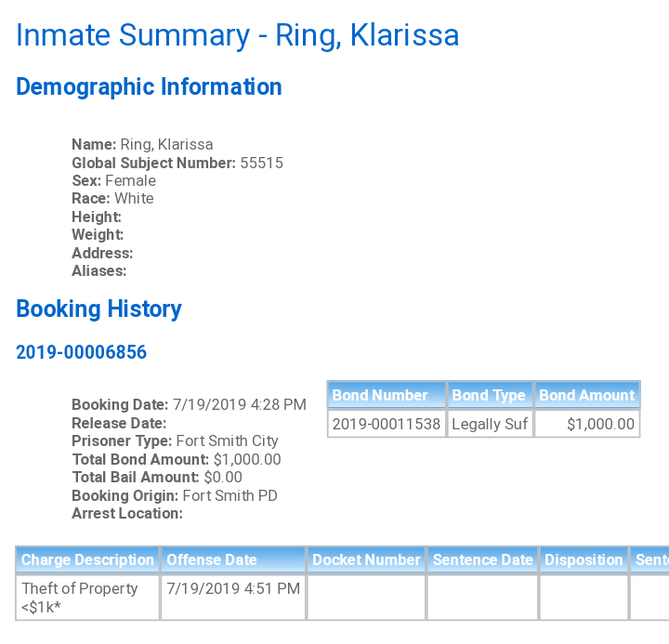Viewport: 669px width, 644px height.
Task: Click the Booking History heading
Action: point(98,309)
